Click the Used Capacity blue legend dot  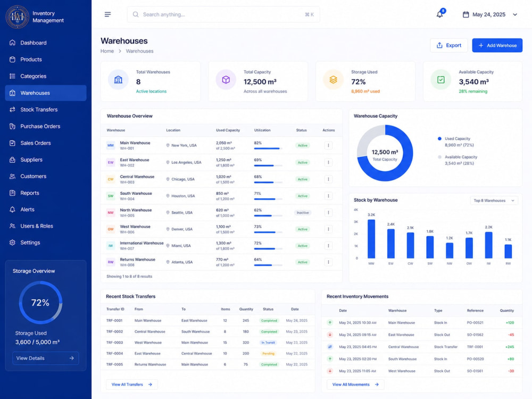tap(440, 138)
